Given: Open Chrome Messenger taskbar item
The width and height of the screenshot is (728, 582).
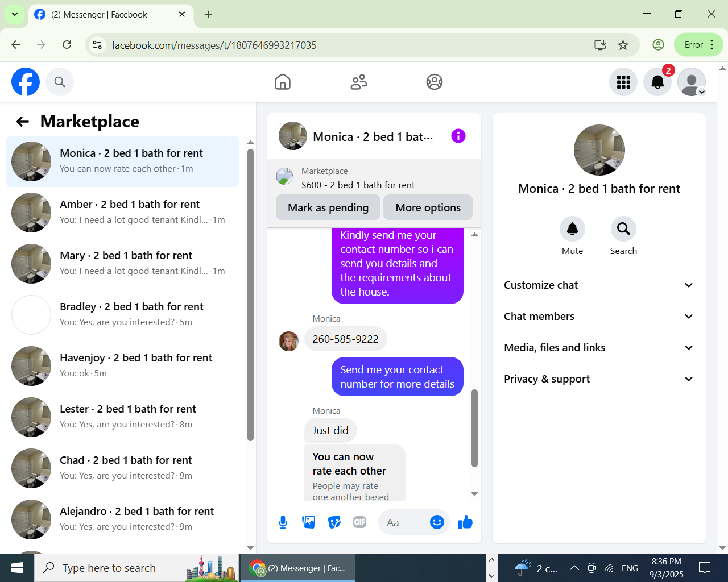Looking at the screenshot, I should pyautogui.click(x=299, y=568).
